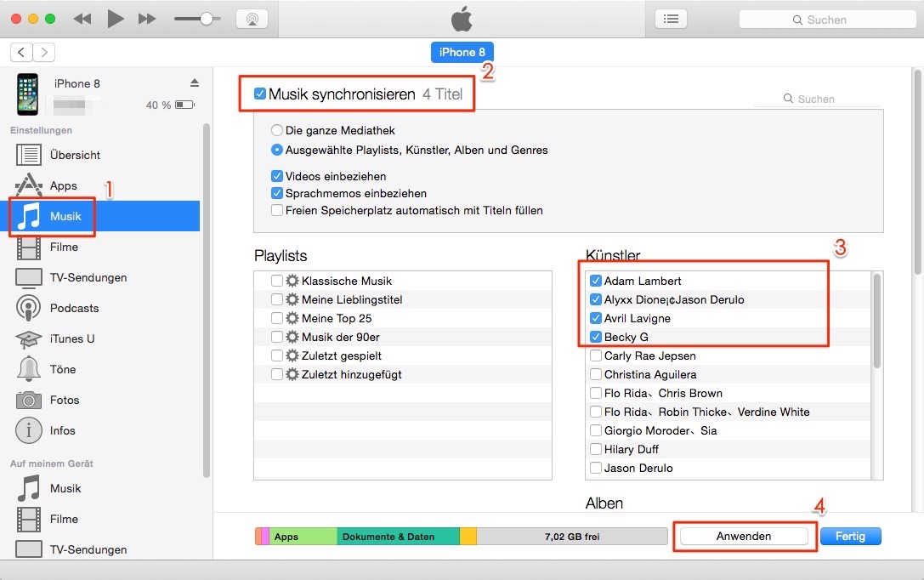924x580 pixels.
Task: Uncheck artist Adam Lambert
Action: click(x=596, y=281)
